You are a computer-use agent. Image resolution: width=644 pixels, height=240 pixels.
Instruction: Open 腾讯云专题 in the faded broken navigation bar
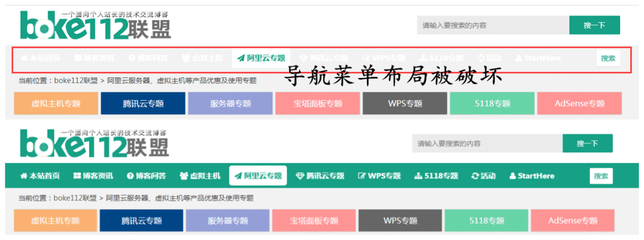pos(324,58)
